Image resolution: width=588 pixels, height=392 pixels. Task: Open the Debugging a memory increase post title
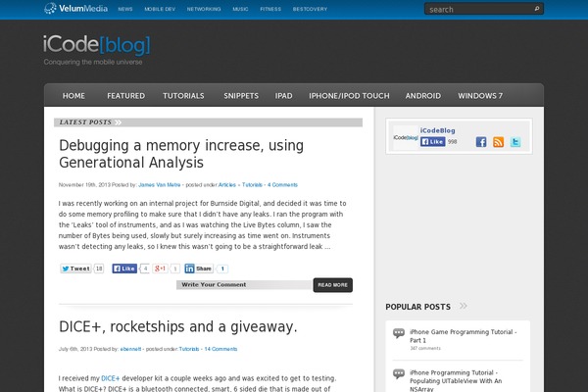click(181, 154)
